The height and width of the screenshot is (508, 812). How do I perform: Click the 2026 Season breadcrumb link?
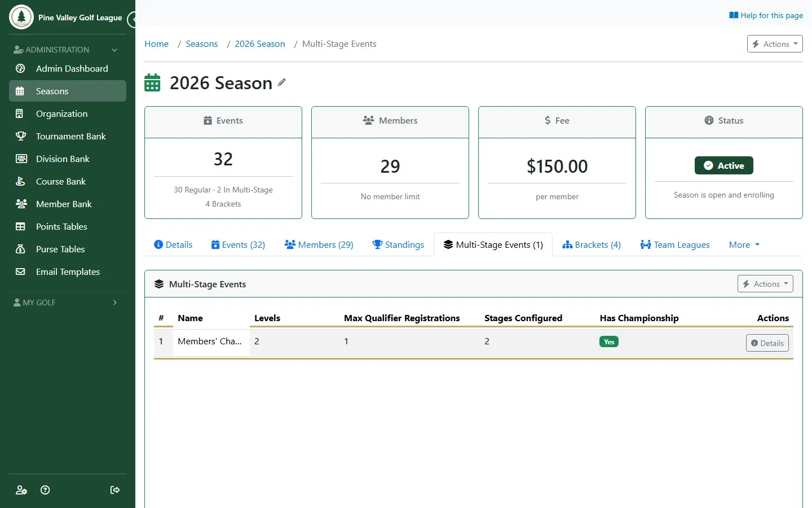pyautogui.click(x=260, y=44)
